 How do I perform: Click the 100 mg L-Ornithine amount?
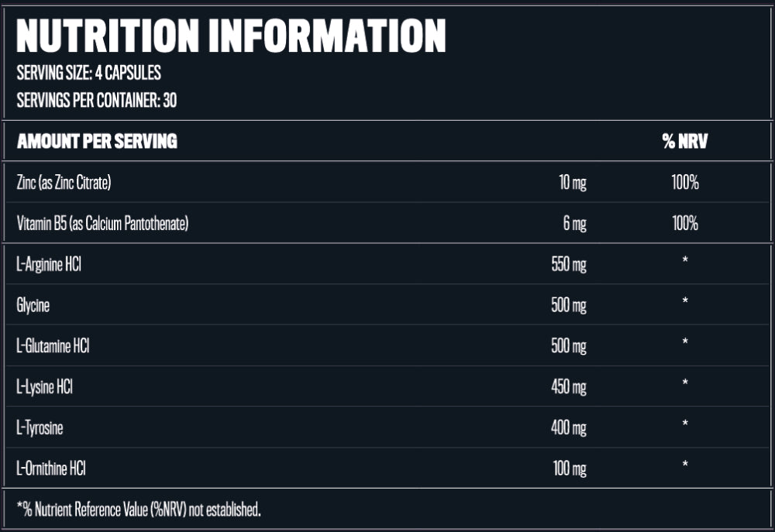pos(568,468)
